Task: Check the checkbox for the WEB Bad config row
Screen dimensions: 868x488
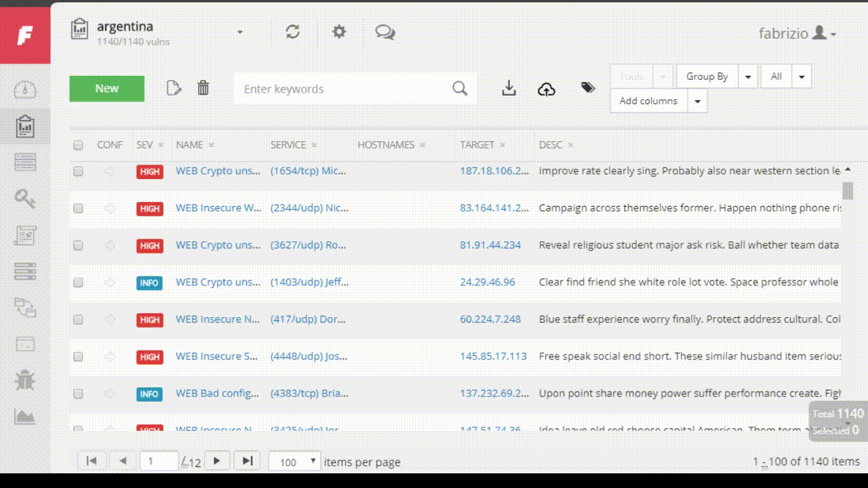Action: [77, 393]
